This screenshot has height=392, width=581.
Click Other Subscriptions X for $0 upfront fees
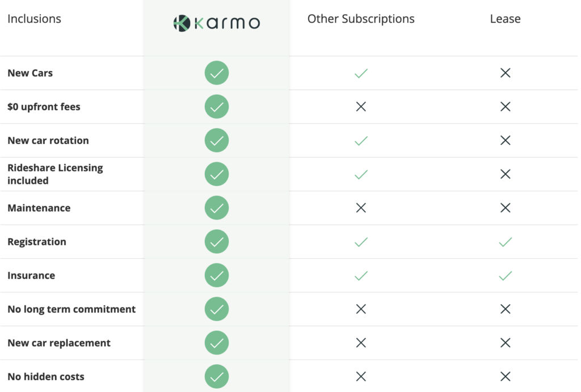pyautogui.click(x=361, y=107)
